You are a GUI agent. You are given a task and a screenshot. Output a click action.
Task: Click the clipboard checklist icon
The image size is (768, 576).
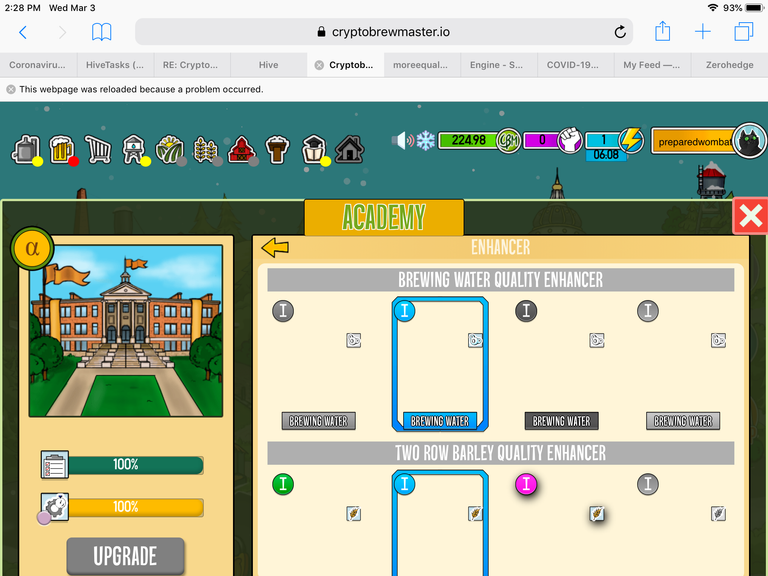54,465
